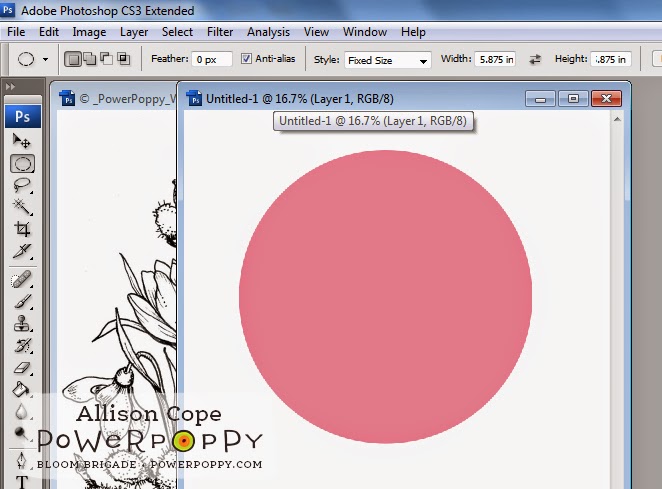
Task: Select the Dodge tool
Action: point(22,433)
